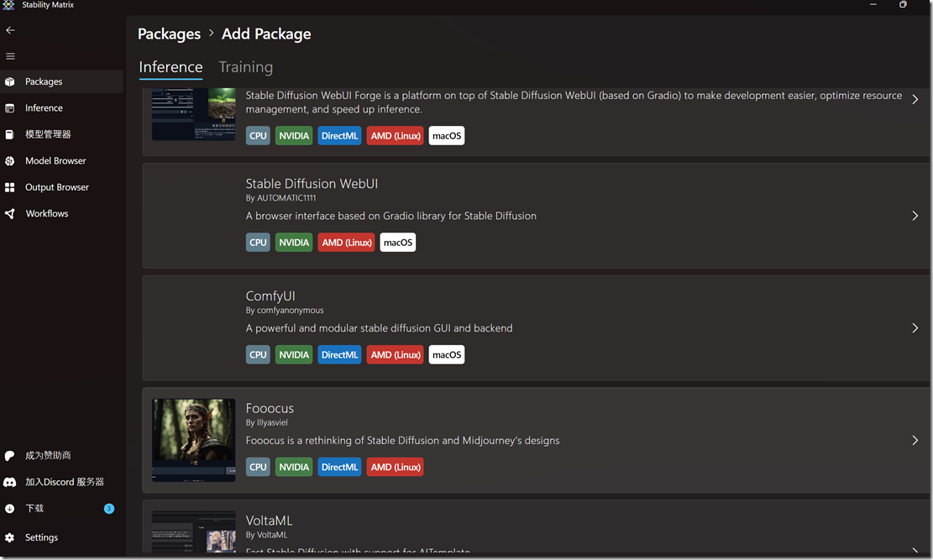Click macOS badge on WebUI Forge card
933x560 pixels.
tap(446, 136)
